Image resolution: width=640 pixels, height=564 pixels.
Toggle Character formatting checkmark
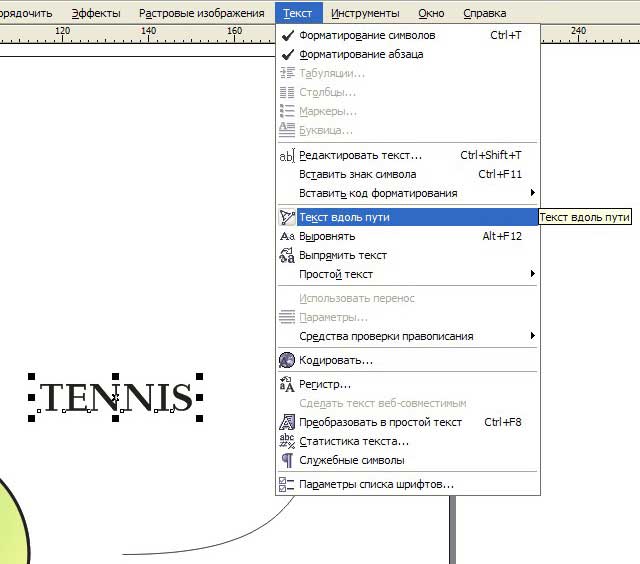[x=287, y=36]
